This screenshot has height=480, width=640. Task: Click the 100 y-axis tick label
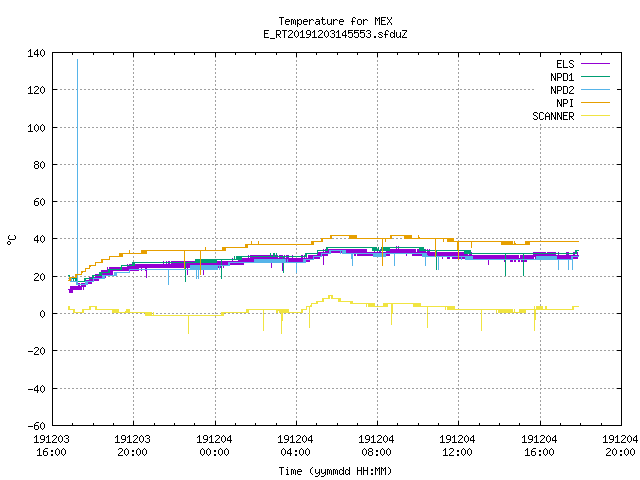(36, 128)
